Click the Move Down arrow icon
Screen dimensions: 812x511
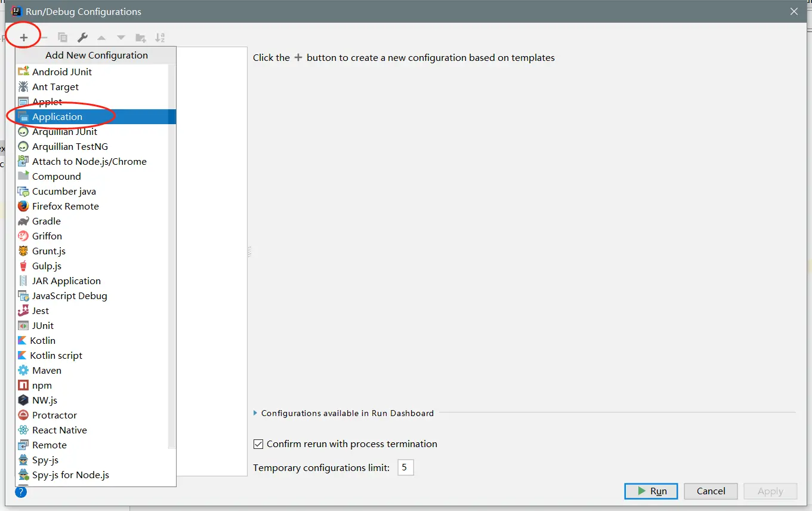[121, 38]
